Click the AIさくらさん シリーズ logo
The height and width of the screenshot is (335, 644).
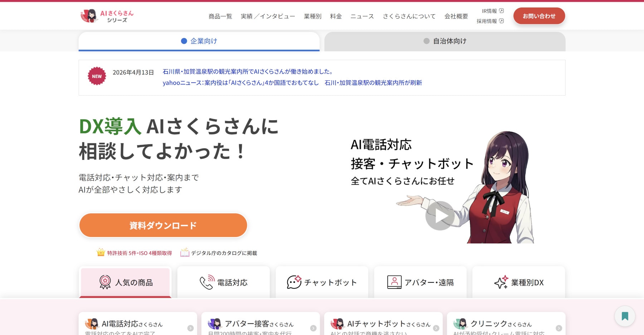pos(107,16)
